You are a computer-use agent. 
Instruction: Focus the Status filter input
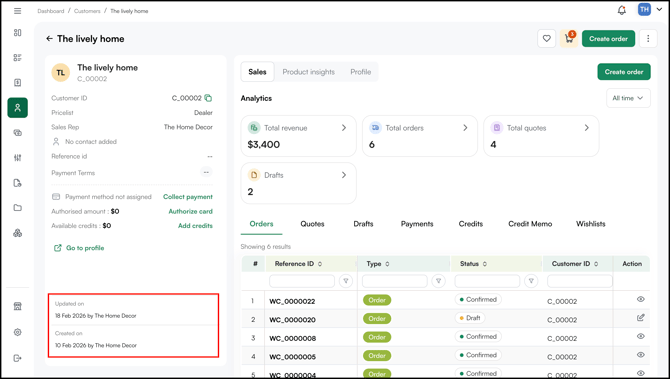pos(488,281)
